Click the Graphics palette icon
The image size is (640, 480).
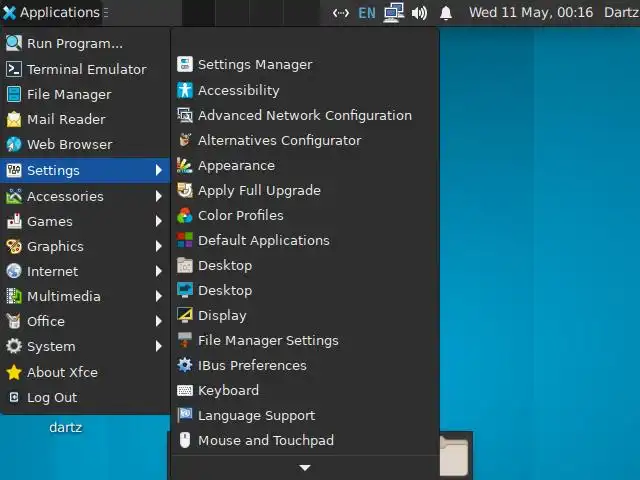click(14, 246)
